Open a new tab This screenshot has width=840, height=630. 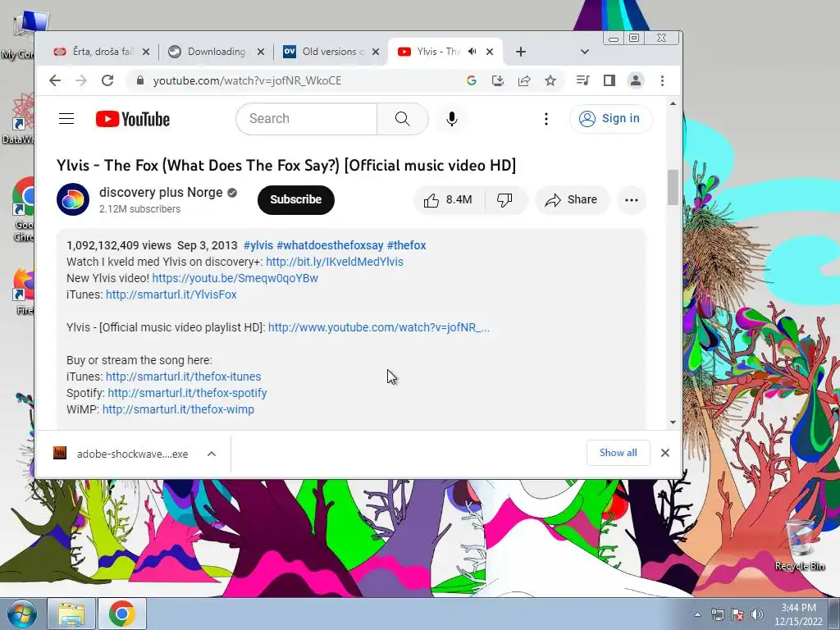[x=521, y=52]
